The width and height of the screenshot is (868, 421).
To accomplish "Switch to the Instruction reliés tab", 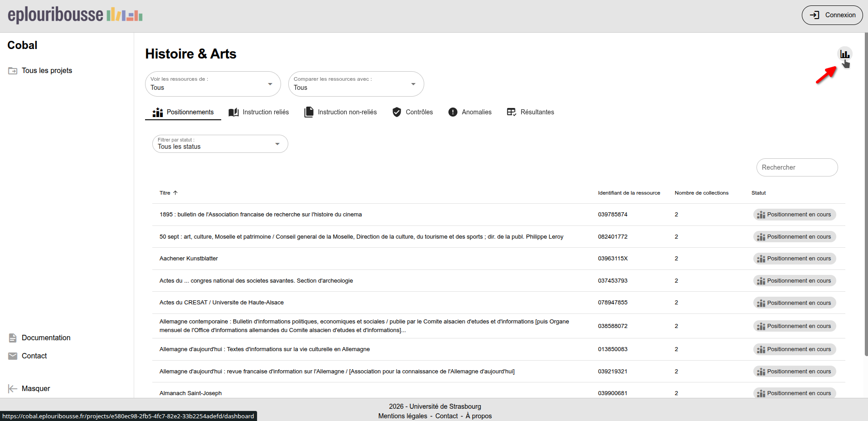I will click(x=259, y=112).
